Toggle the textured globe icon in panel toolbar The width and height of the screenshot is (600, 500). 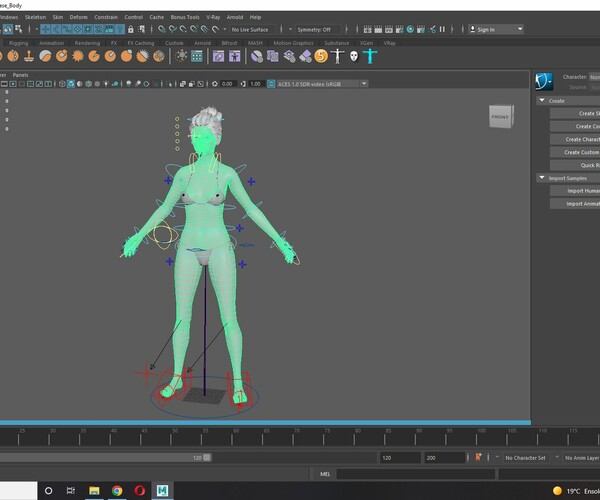pos(88,84)
